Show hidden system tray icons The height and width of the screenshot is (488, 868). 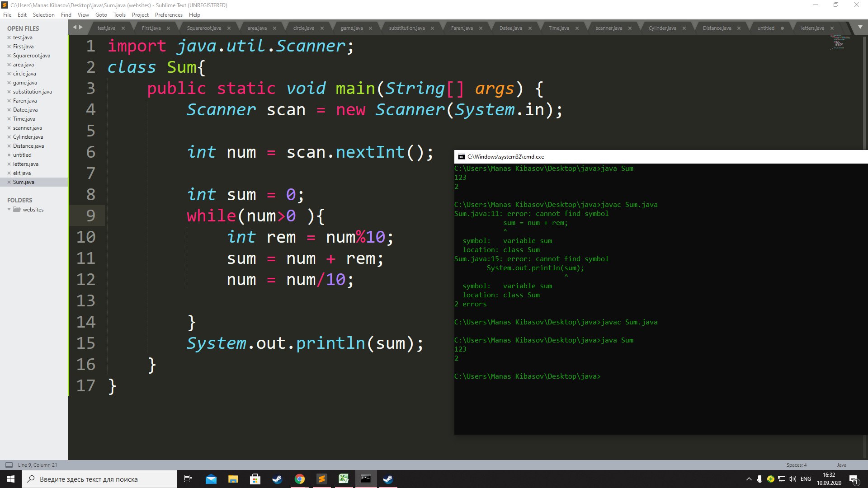click(749, 479)
